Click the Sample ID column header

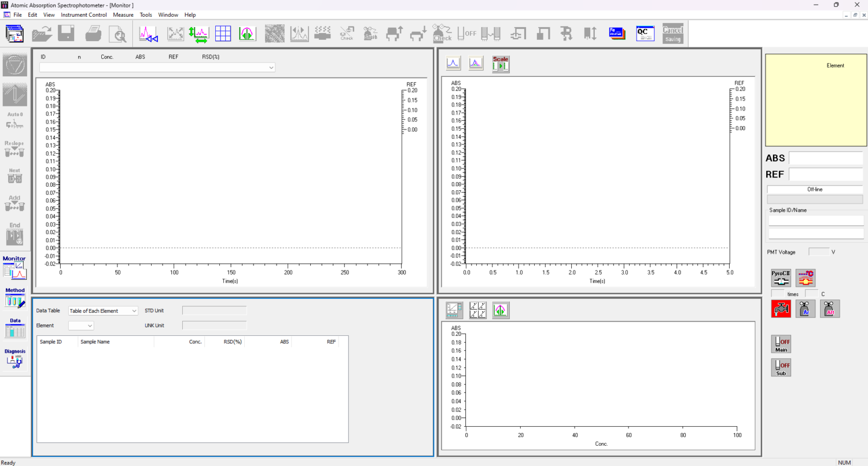[58, 342]
